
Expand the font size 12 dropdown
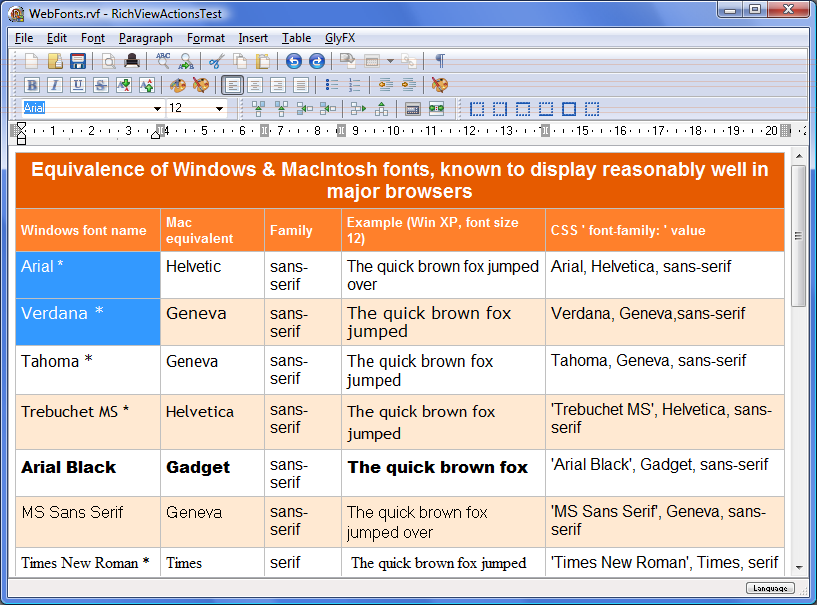click(219, 108)
